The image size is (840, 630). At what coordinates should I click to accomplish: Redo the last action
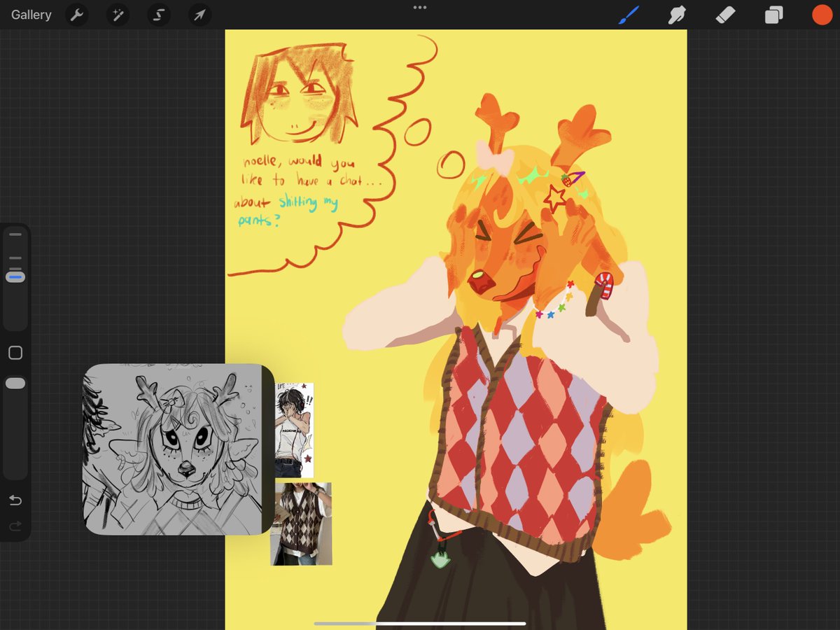[15, 526]
